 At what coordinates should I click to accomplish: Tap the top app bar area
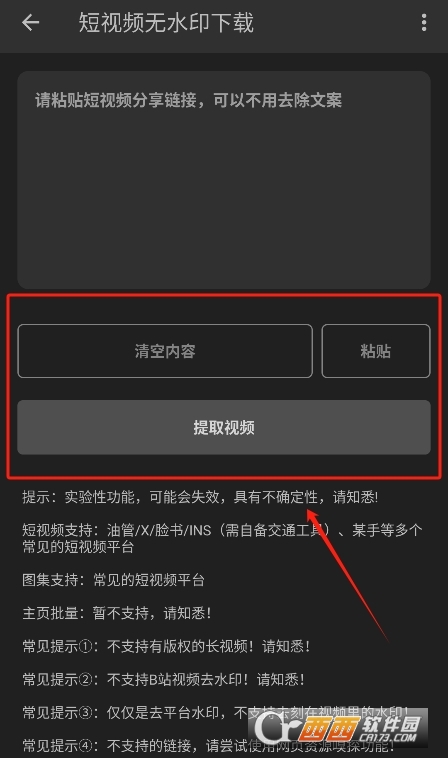point(224,26)
